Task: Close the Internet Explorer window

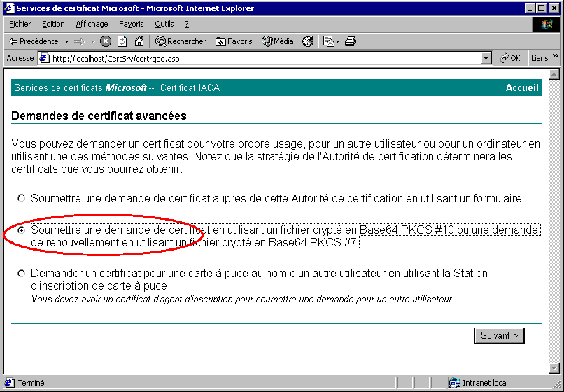Action: pos(554,8)
